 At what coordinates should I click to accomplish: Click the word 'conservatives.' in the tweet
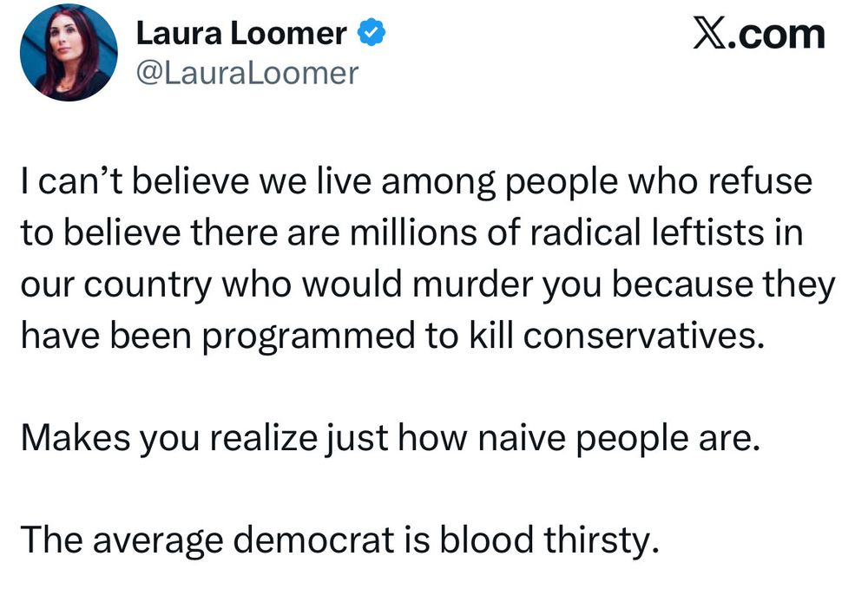644,335
